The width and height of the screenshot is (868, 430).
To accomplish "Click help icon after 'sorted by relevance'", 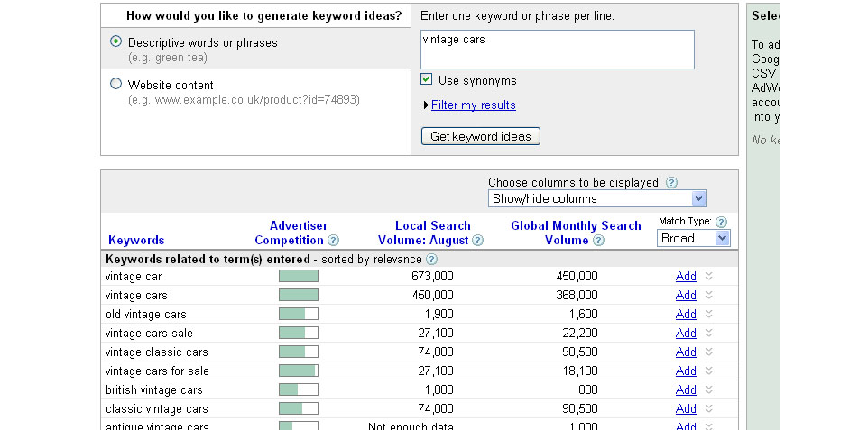I will pyautogui.click(x=432, y=260).
